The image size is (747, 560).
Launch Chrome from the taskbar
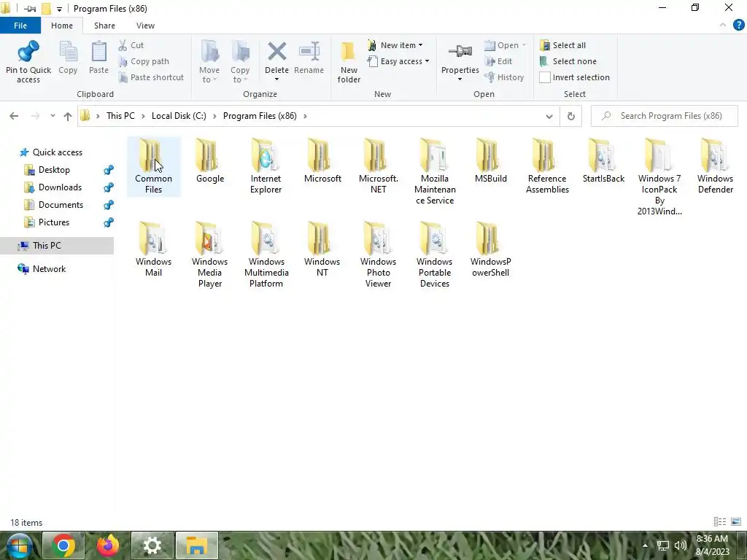pyautogui.click(x=63, y=545)
